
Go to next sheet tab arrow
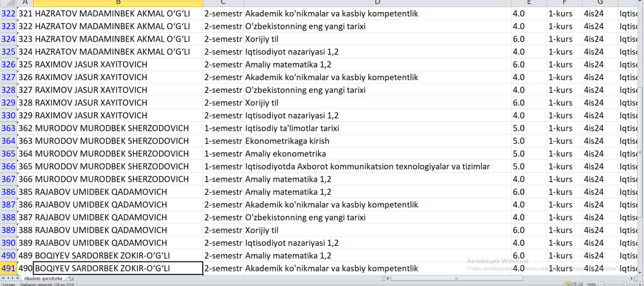(x=13, y=278)
